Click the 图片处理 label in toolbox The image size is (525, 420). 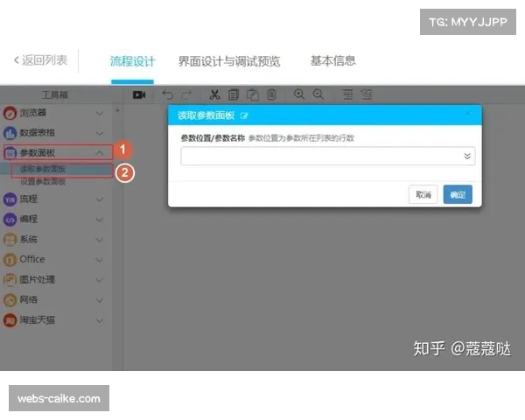coord(37,279)
